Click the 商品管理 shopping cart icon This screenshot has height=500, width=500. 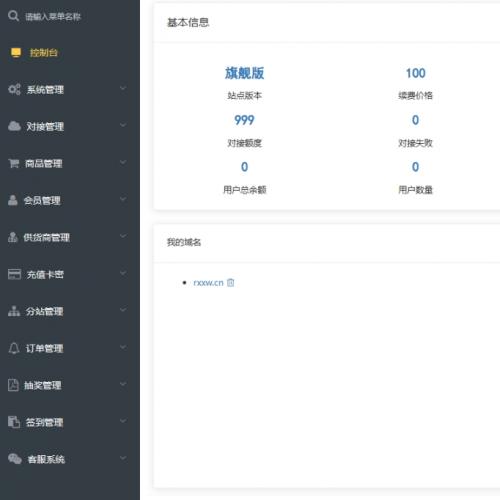(x=14, y=163)
